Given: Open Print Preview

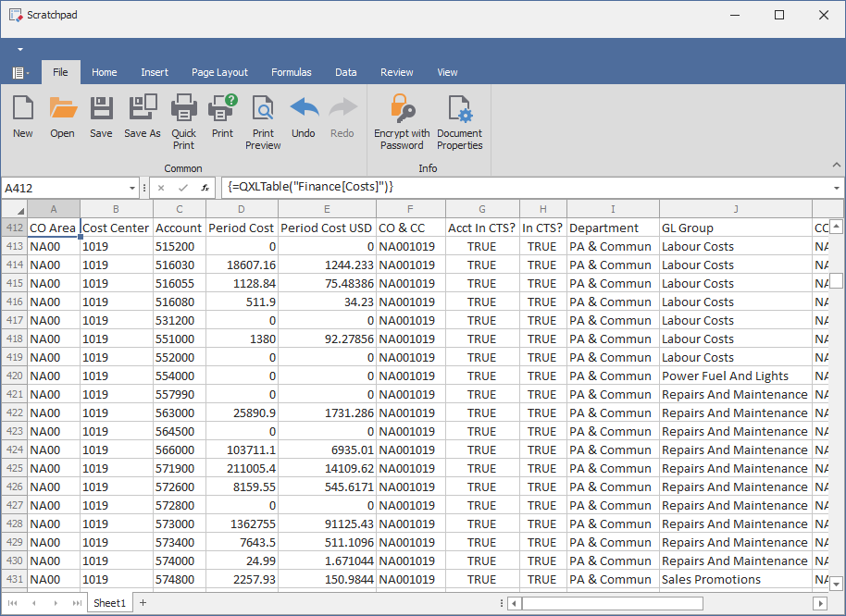Looking at the screenshot, I should [x=263, y=121].
